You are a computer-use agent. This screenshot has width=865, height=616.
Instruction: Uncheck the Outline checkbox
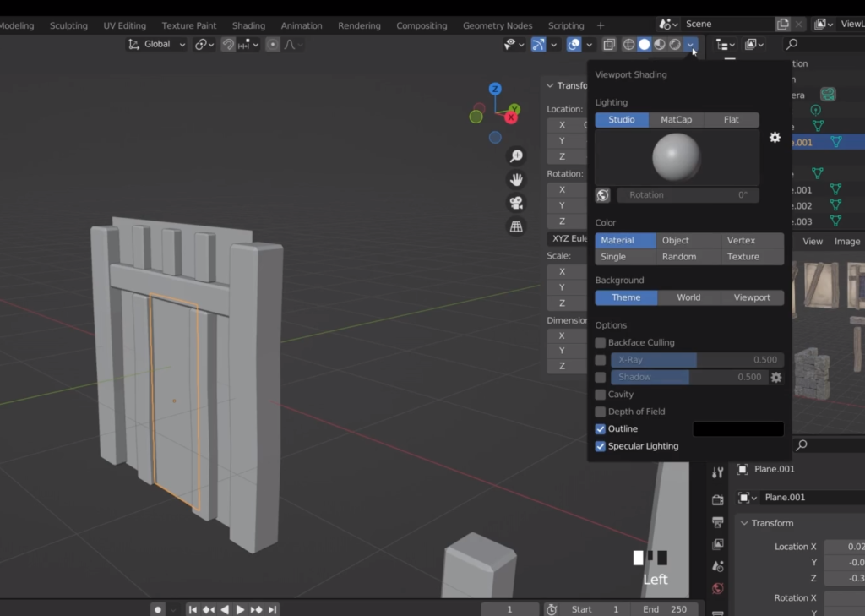coord(601,429)
